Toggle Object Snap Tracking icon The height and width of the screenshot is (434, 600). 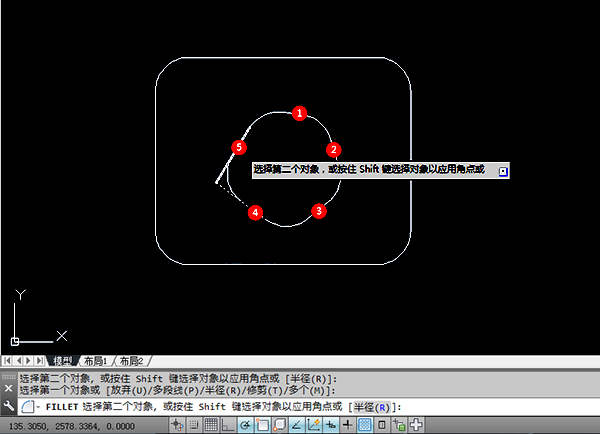coord(297,425)
